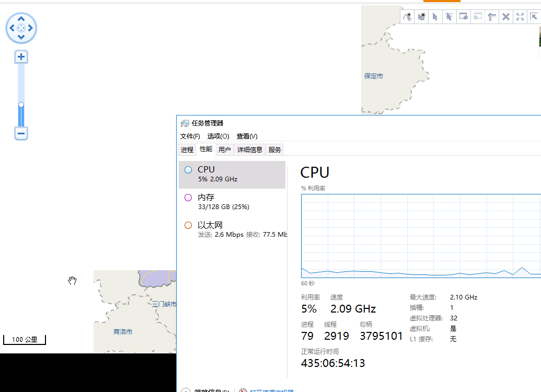Open the 文件(F) menu

(x=190, y=136)
